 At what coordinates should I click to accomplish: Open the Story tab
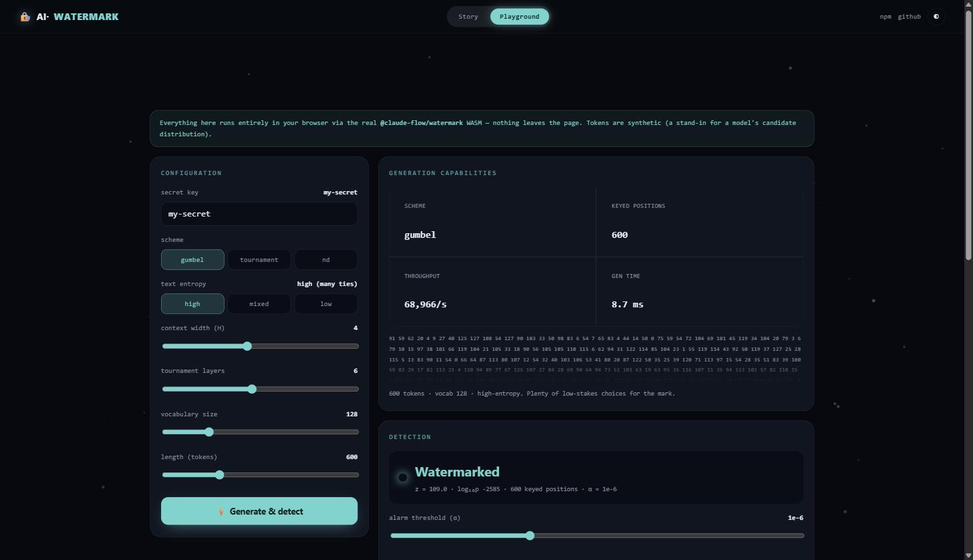point(468,17)
